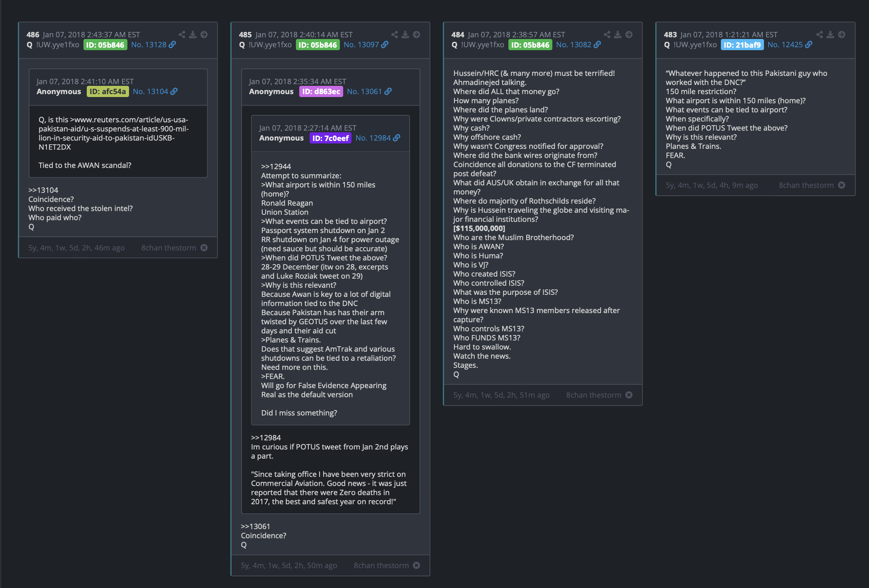The image size is (869, 588).
Task: Click the >>12944 reply reference
Action: [x=276, y=166]
